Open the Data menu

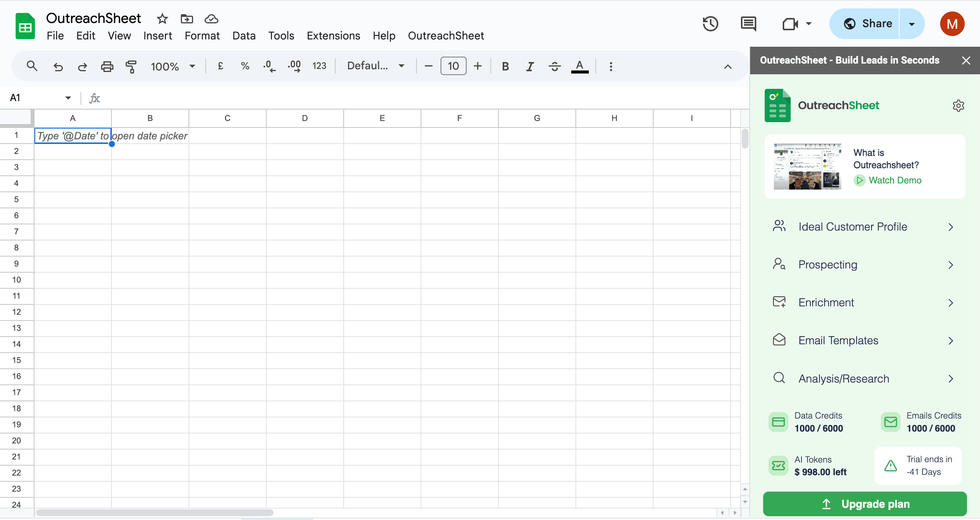click(244, 36)
